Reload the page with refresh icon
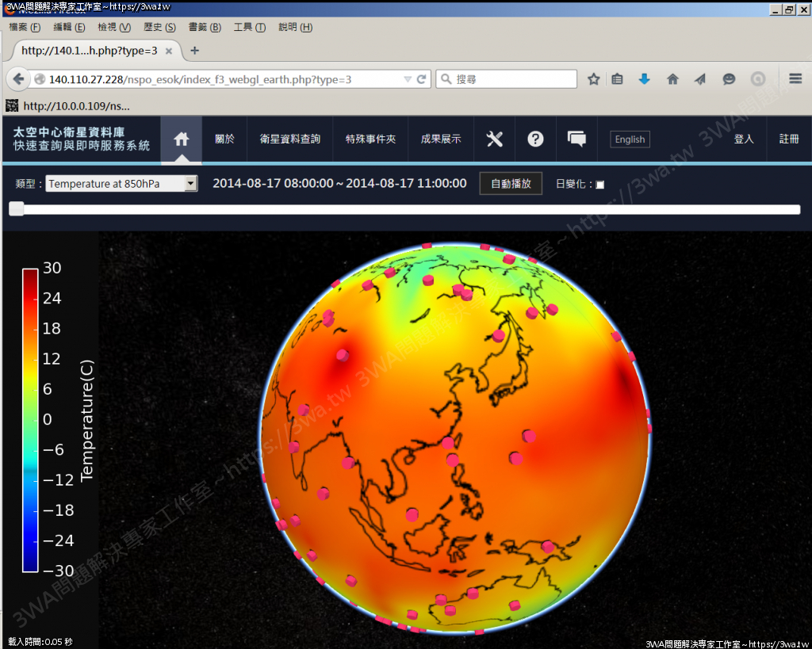 coord(422,79)
